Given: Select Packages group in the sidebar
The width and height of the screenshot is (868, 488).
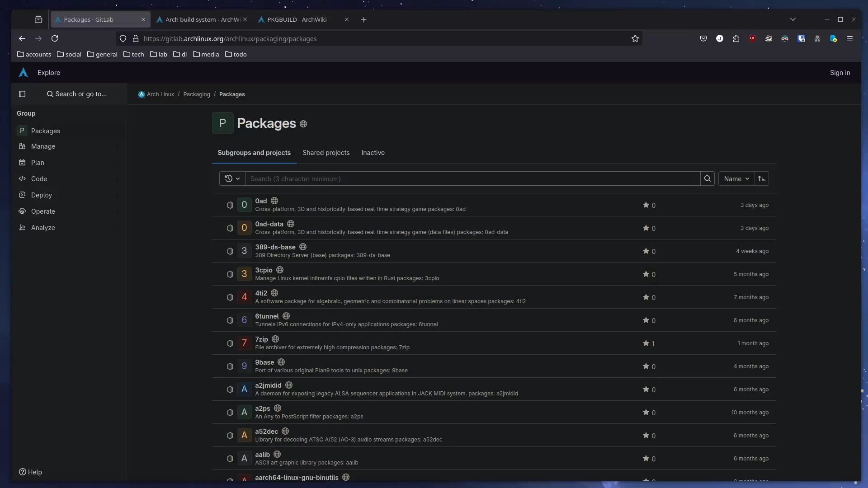Looking at the screenshot, I should point(69,131).
